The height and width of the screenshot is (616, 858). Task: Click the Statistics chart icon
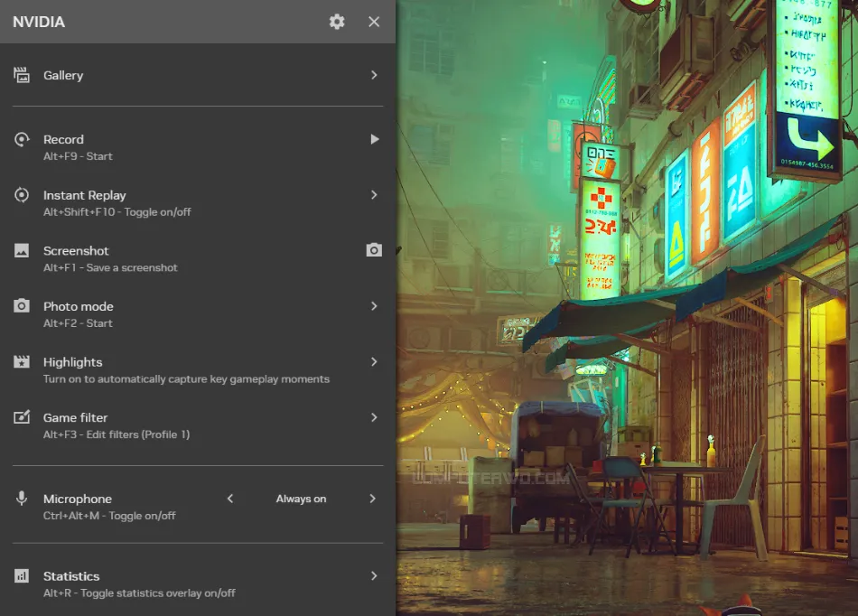pyautogui.click(x=22, y=575)
